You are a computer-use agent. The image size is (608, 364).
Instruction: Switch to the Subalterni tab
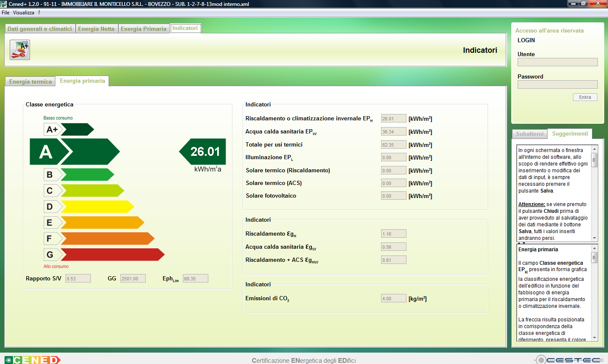(x=530, y=134)
